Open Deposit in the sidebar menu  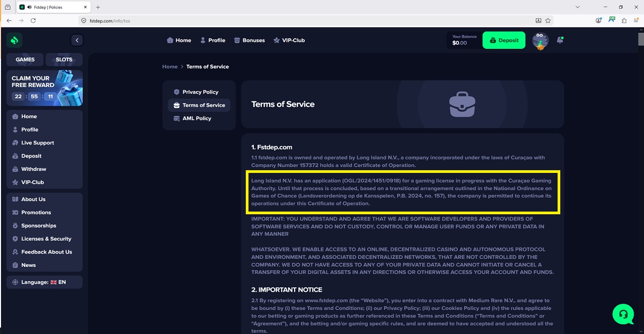(45, 156)
